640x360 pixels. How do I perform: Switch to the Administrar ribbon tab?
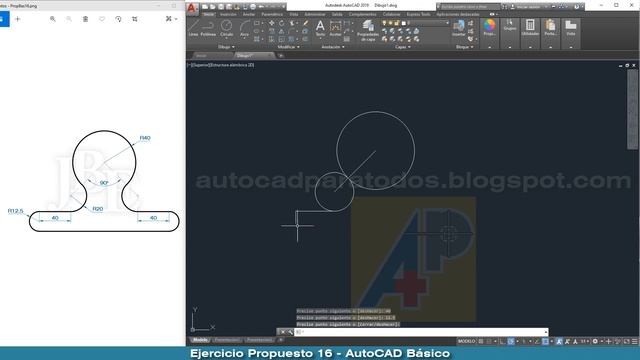pyautogui.click(x=315, y=14)
